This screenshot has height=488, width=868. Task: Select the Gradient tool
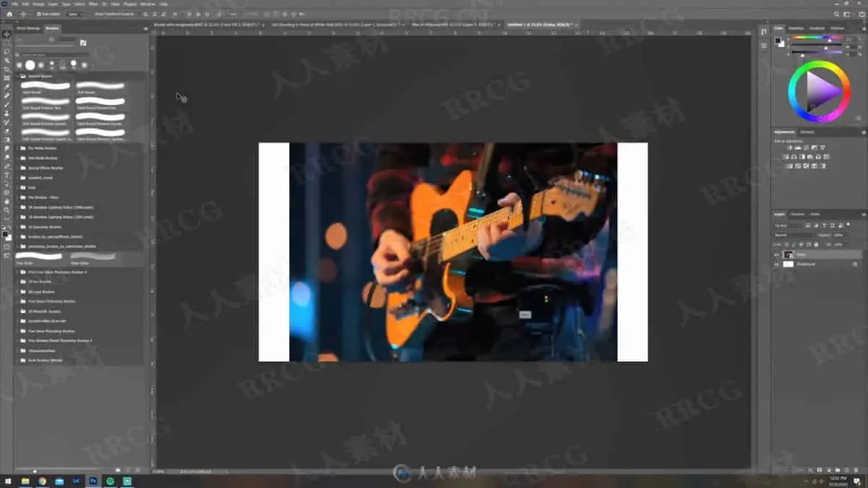[x=7, y=140]
